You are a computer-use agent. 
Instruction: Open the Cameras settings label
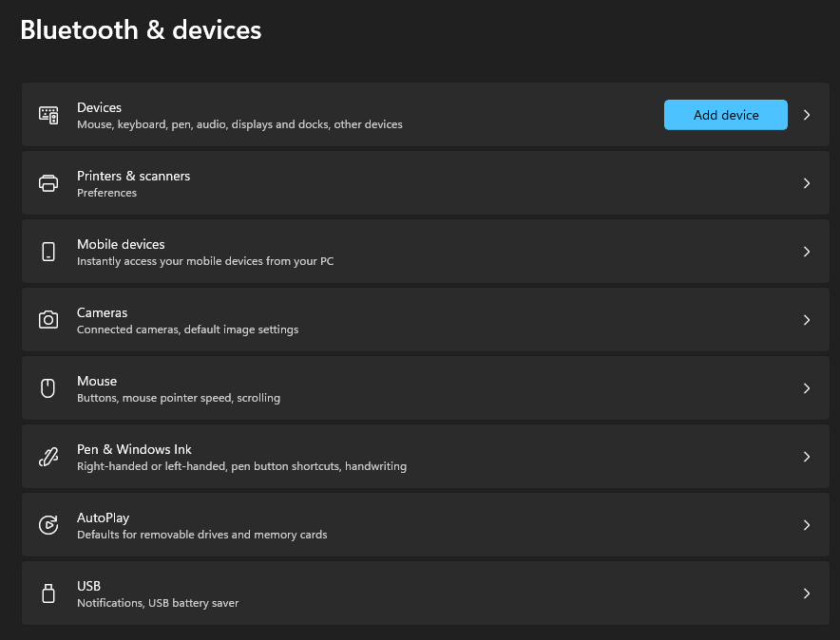[102, 313]
